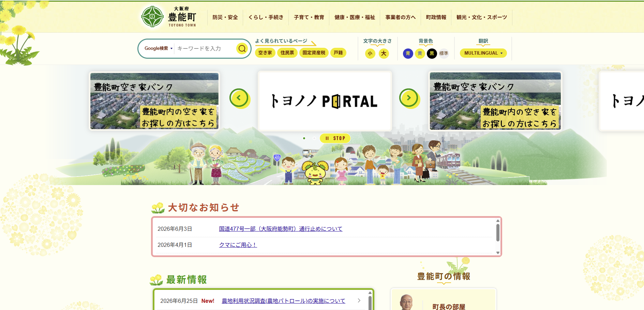Click the keyword search input field
This screenshot has width=644, height=310.
pos(205,48)
